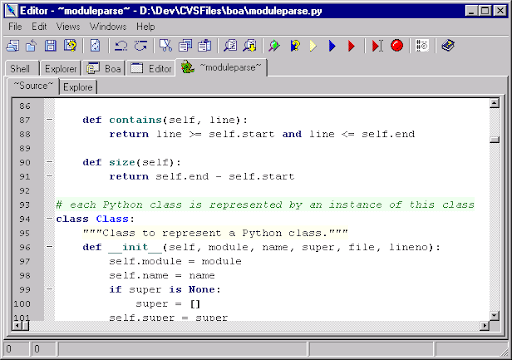Click "self.module = module" on line 97
This screenshot has width=512, height=360.
point(175,261)
